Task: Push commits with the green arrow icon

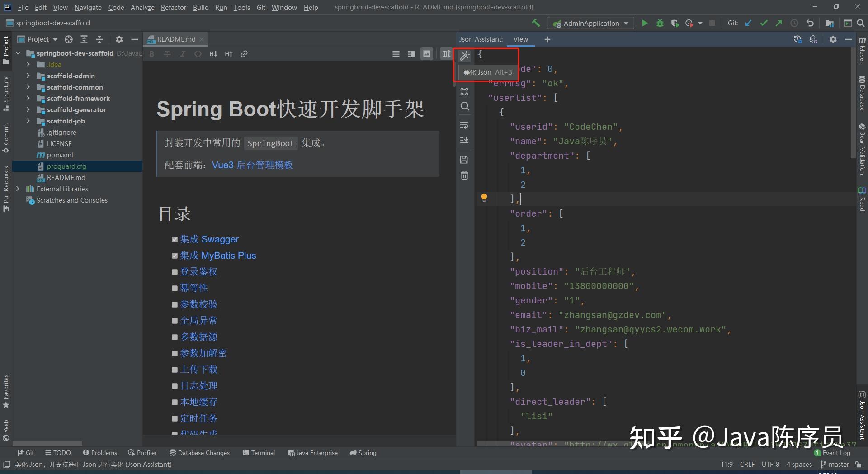Action: pyautogui.click(x=778, y=23)
